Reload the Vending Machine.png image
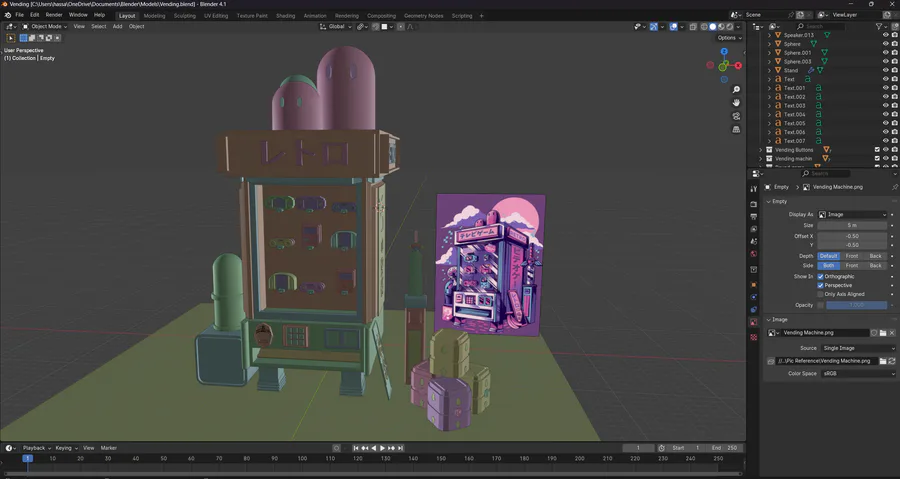900x479 pixels. [x=891, y=361]
